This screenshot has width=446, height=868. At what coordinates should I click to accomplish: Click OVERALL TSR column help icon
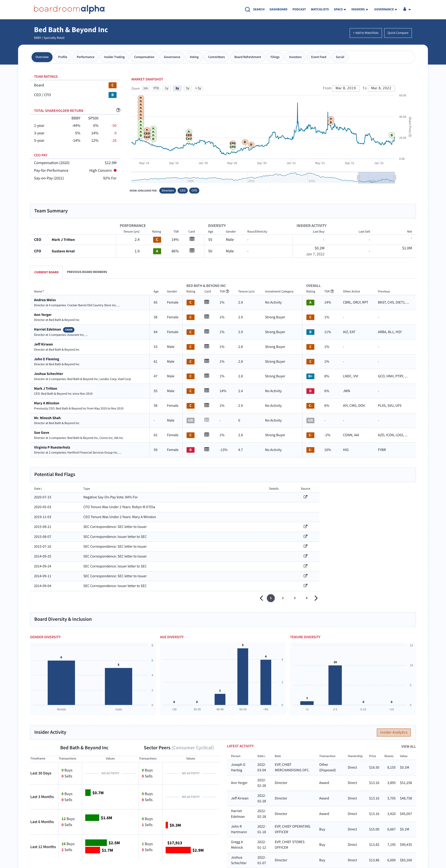(x=332, y=291)
